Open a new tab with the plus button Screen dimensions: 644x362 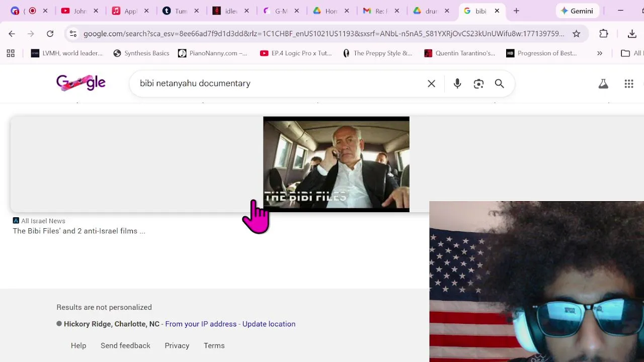(516, 11)
